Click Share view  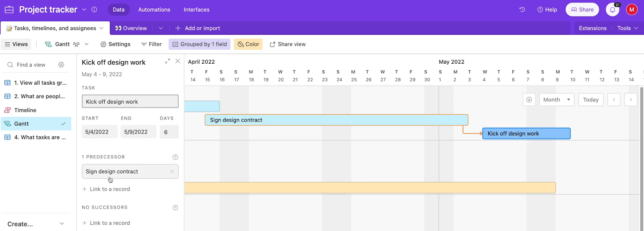[x=288, y=44]
